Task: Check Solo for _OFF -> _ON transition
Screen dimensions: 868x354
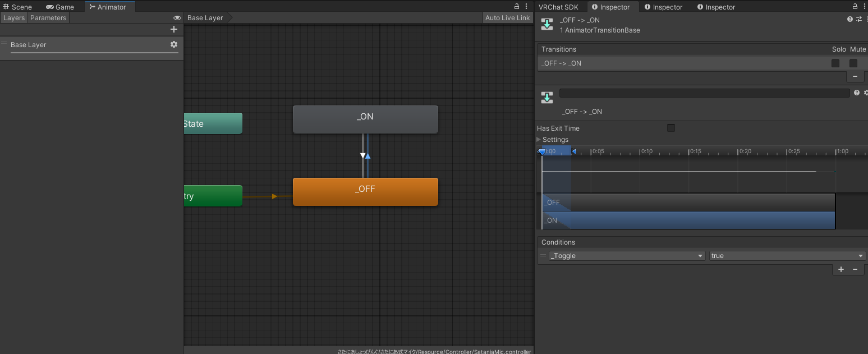Action: 835,63
